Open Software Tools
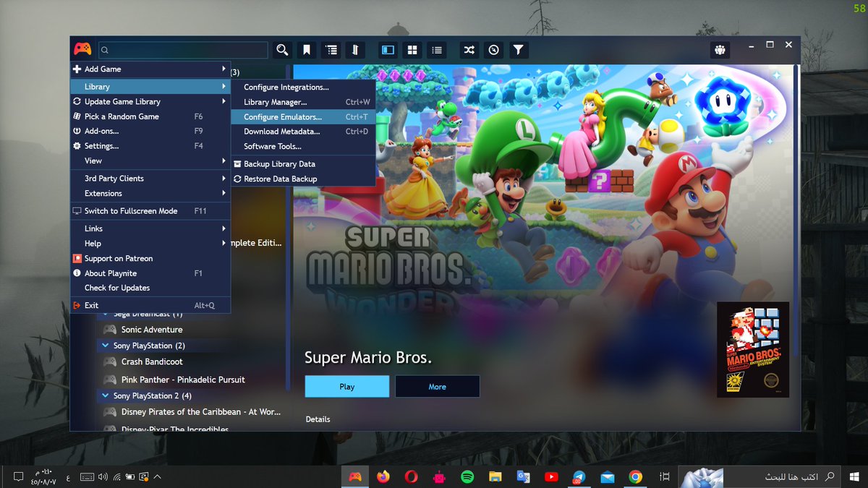The height and width of the screenshot is (488, 868). 303,146
